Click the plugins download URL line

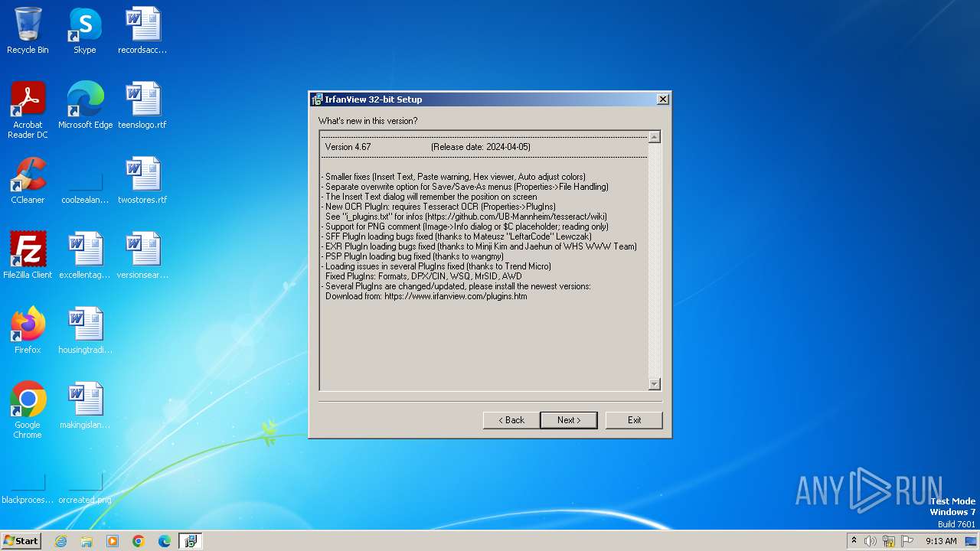coord(426,296)
